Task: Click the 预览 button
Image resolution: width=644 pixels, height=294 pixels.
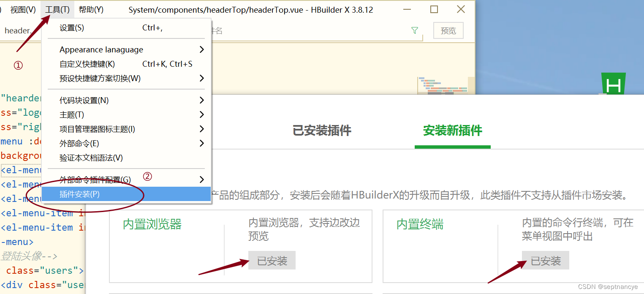Action: pos(448,30)
